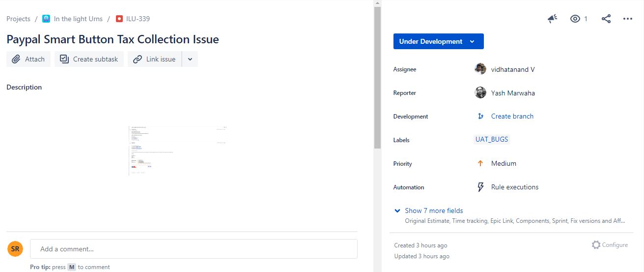Click the branch icon next to Create branch

[480, 116]
